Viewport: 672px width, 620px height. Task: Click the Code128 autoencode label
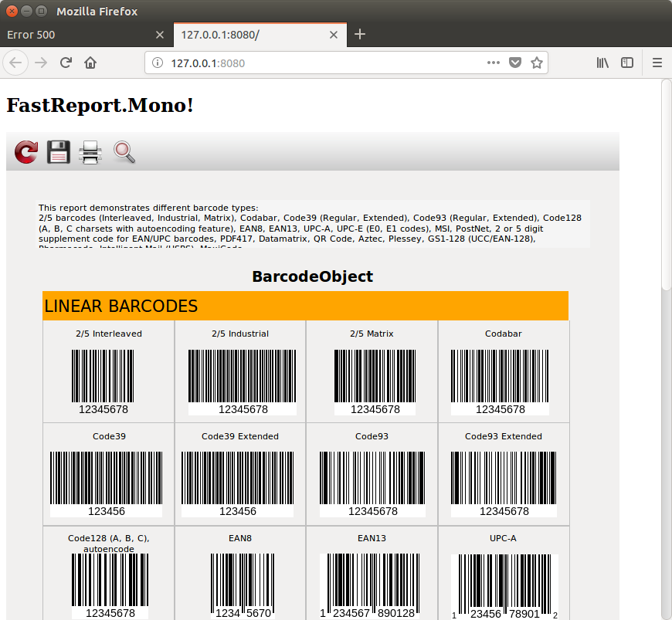[109, 544]
